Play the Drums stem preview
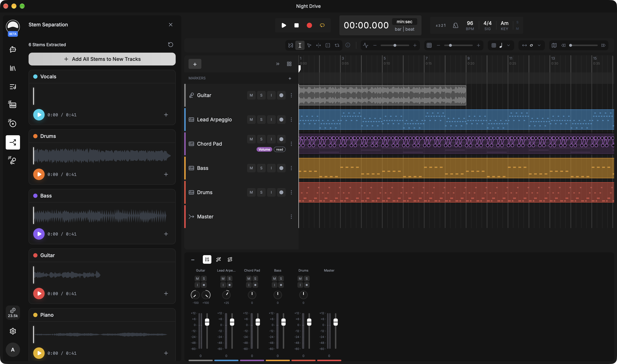Viewport: 617px width, 364px height. (39, 174)
